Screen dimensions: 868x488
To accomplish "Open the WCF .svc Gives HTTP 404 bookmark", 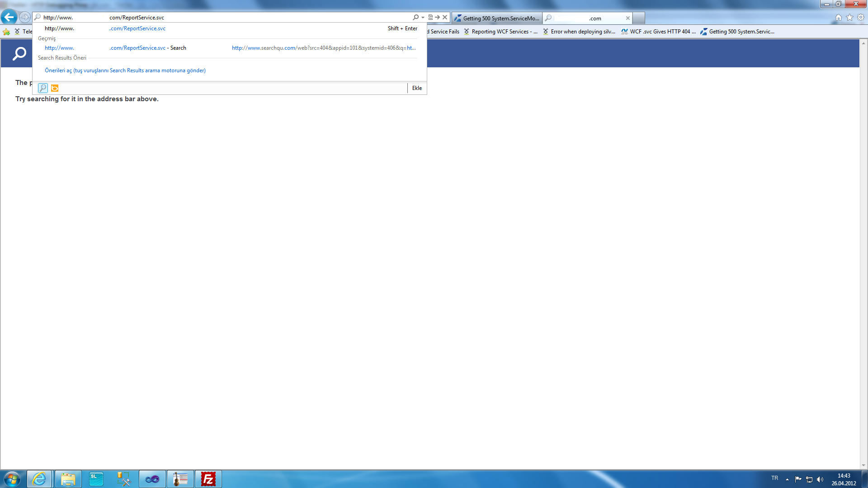I will tap(659, 32).
